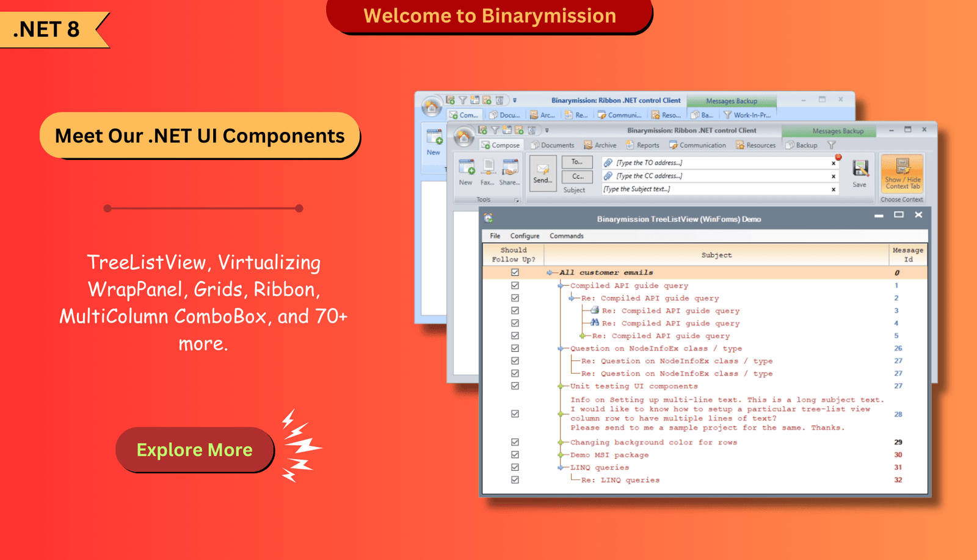Click the last quick access icon before the dropdown in front Ribbon
This screenshot has height=560, width=977.
click(x=532, y=130)
